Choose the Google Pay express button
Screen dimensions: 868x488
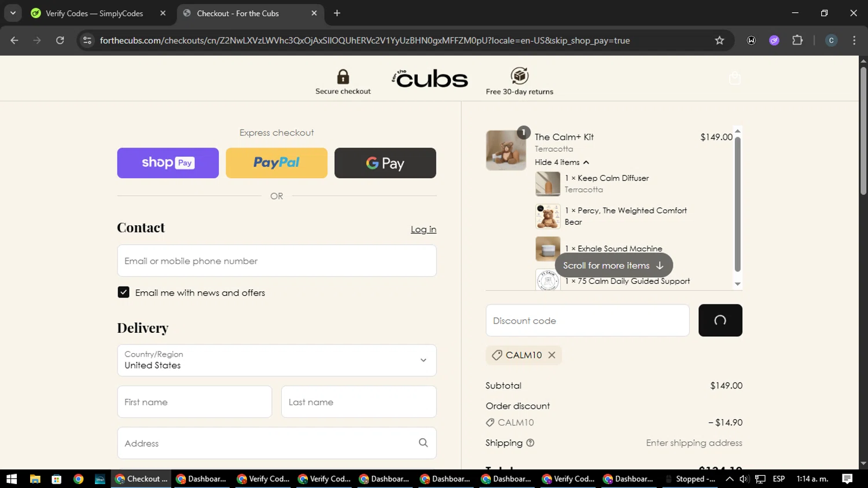[x=385, y=163]
